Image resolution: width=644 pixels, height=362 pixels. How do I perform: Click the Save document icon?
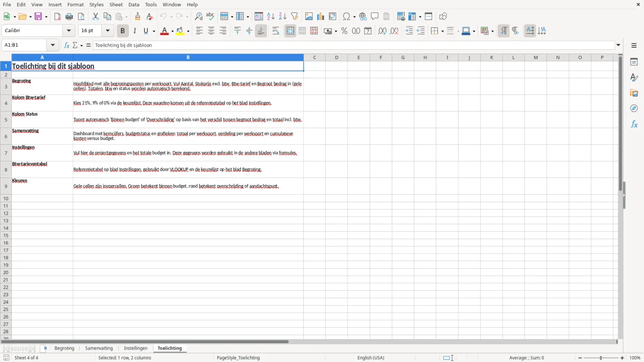click(38, 17)
